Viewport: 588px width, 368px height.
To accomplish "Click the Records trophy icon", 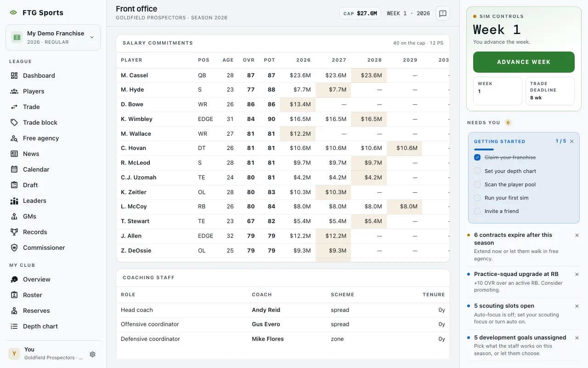I will coord(14,232).
